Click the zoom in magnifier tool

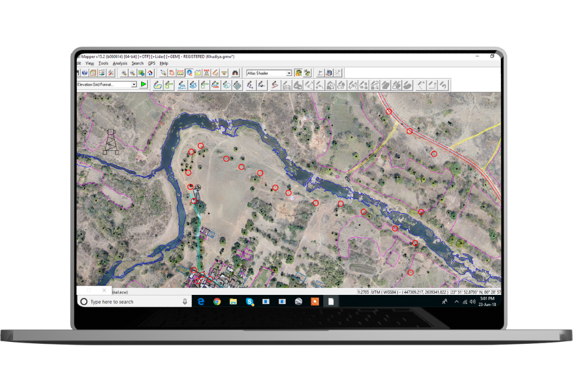pos(124,73)
